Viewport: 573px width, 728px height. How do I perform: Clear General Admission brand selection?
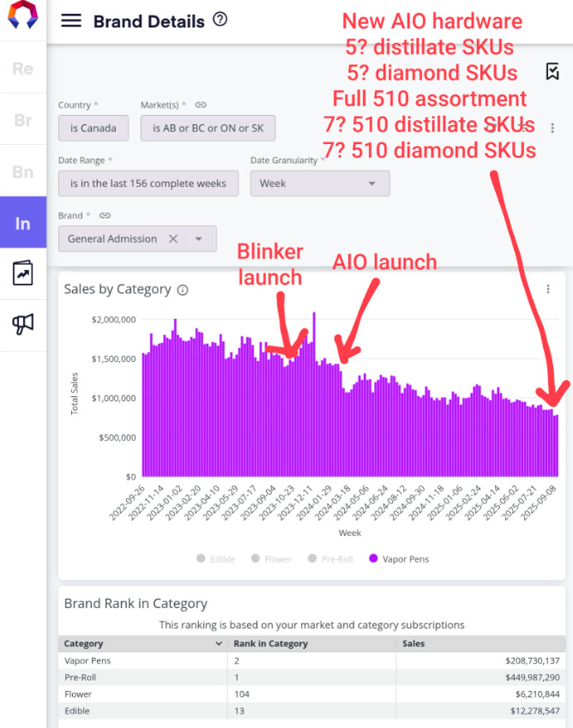click(x=173, y=238)
